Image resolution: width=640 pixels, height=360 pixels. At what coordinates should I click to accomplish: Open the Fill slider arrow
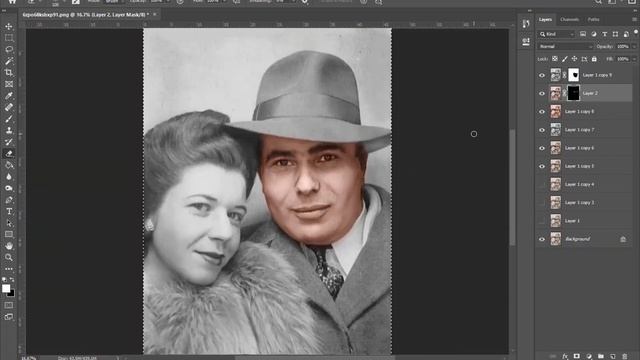[634, 59]
